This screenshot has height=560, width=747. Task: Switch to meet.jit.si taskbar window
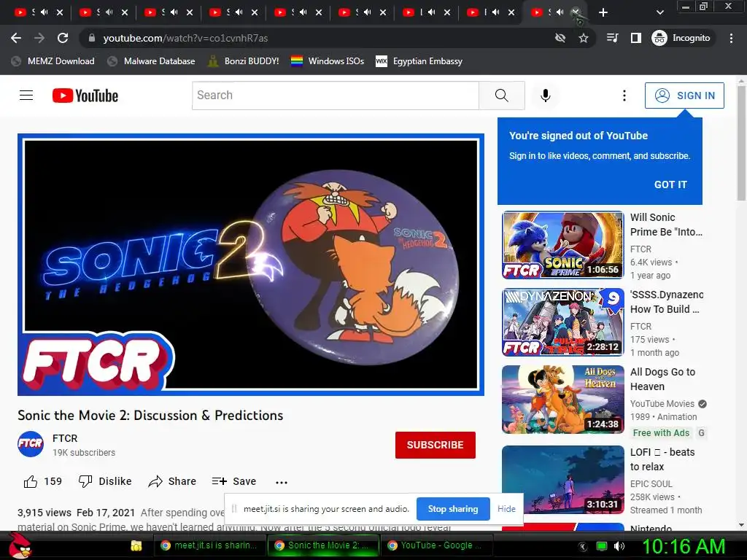[x=209, y=545]
